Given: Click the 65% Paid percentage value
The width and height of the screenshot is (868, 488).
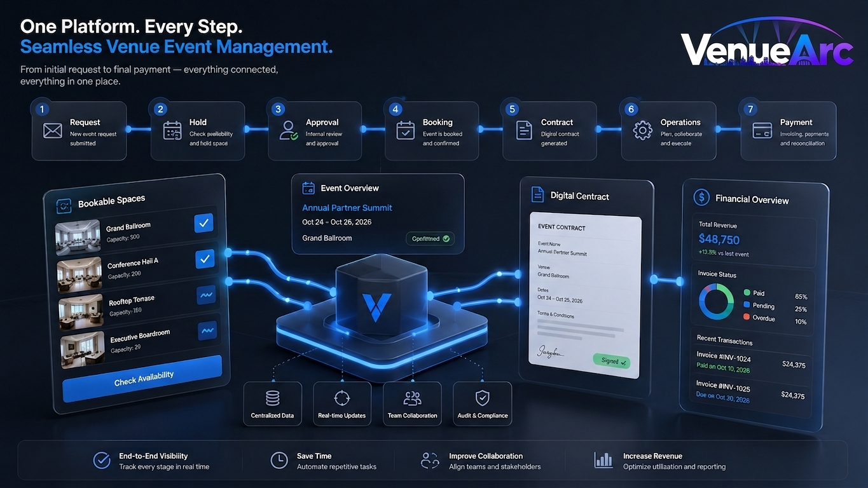Looking at the screenshot, I should click(x=801, y=297).
